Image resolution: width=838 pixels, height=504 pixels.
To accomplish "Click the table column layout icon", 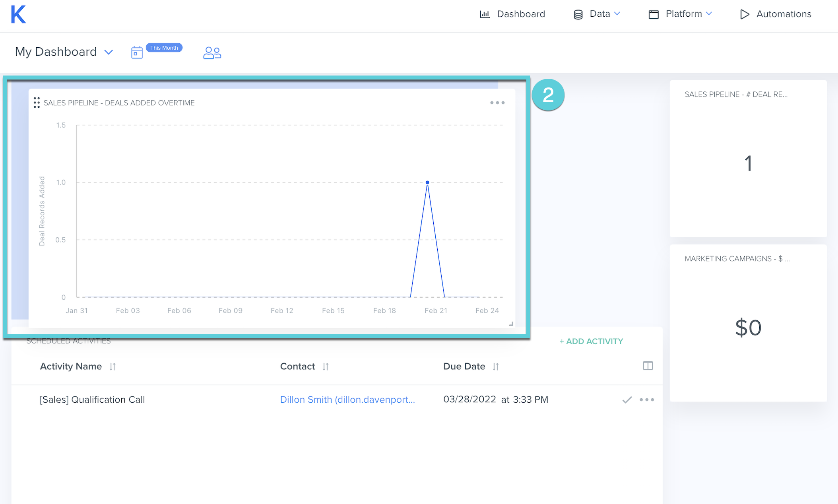I will pos(648,366).
